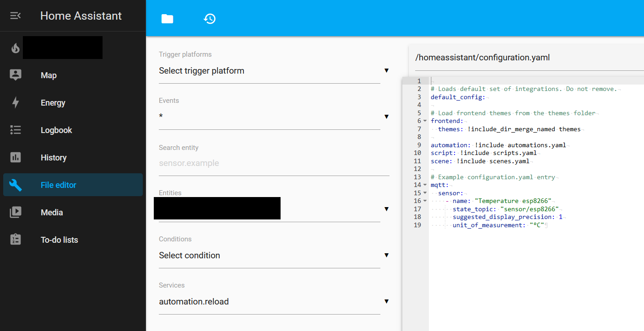Collapse the Home Assistant sidebar menu

coord(16,16)
